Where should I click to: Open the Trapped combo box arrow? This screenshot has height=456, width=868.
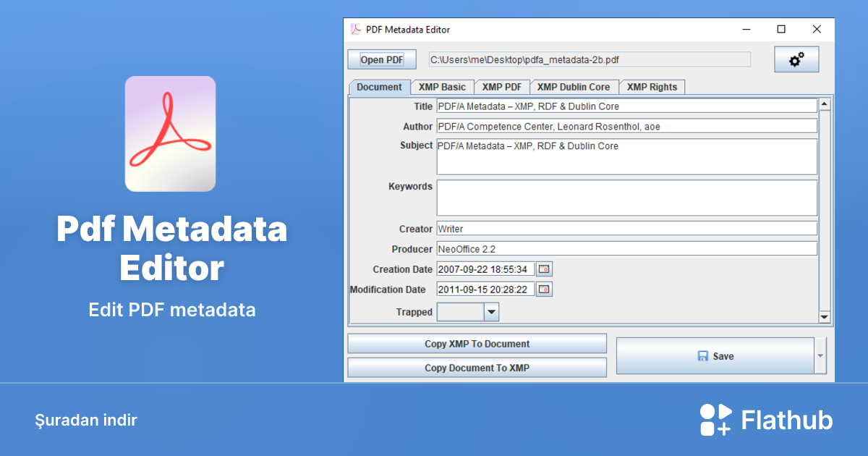[492, 312]
